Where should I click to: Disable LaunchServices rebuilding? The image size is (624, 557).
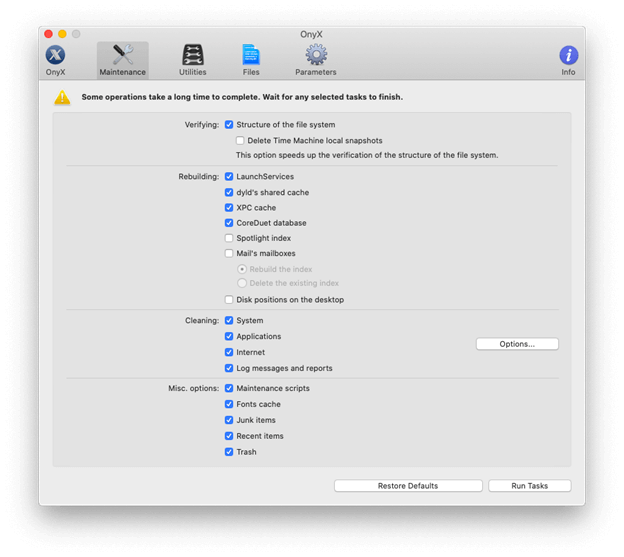[x=229, y=176]
